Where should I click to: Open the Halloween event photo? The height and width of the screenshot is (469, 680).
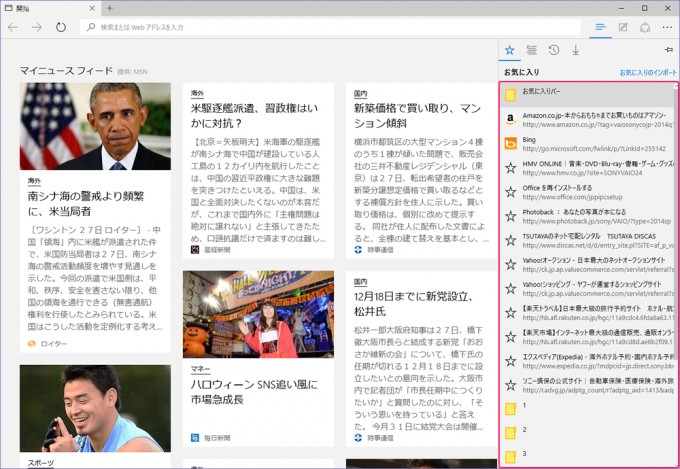point(258,315)
